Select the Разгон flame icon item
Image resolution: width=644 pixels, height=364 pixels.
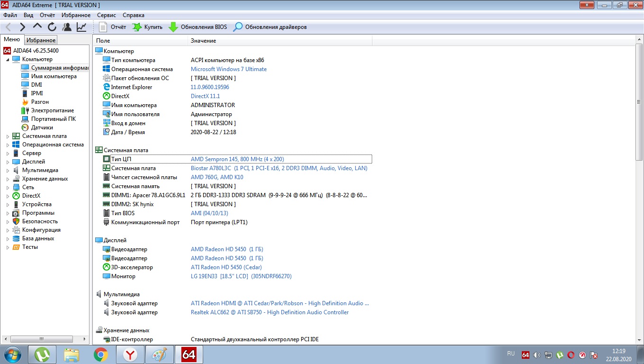[25, 102]
